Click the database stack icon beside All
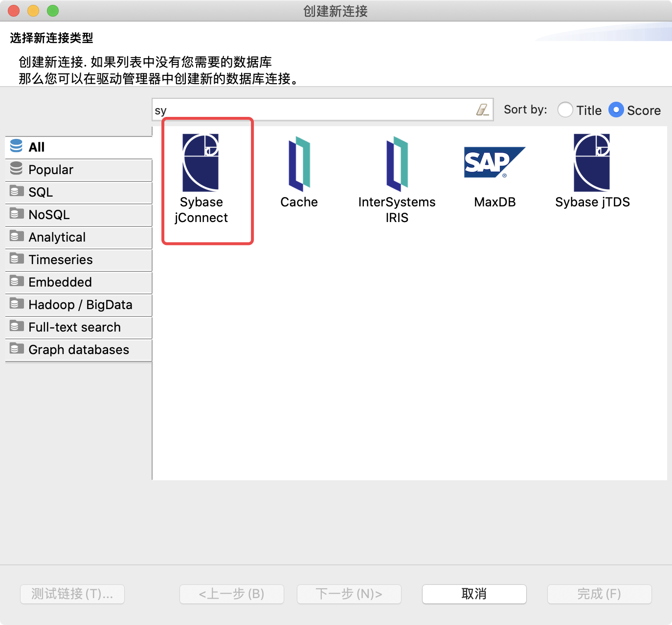This screenshot has width=672, height=625. [16, 146]
